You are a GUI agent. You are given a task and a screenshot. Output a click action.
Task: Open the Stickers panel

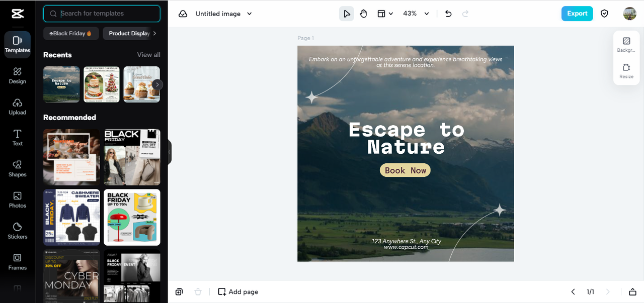[18, 231]
